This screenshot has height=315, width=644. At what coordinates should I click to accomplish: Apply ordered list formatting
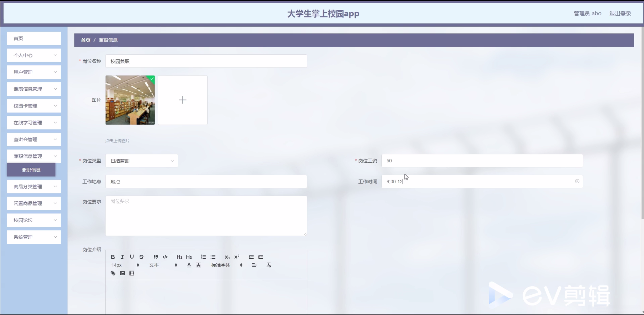203,257
